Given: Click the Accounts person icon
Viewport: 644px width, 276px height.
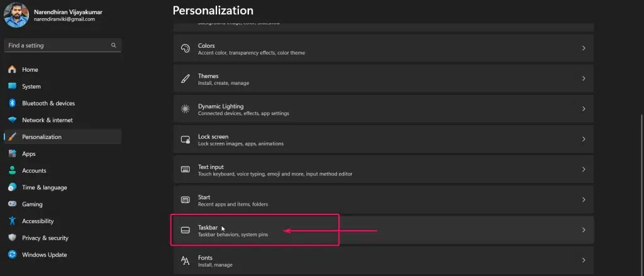Looking at the screenshot, I should tap(13, 170).
